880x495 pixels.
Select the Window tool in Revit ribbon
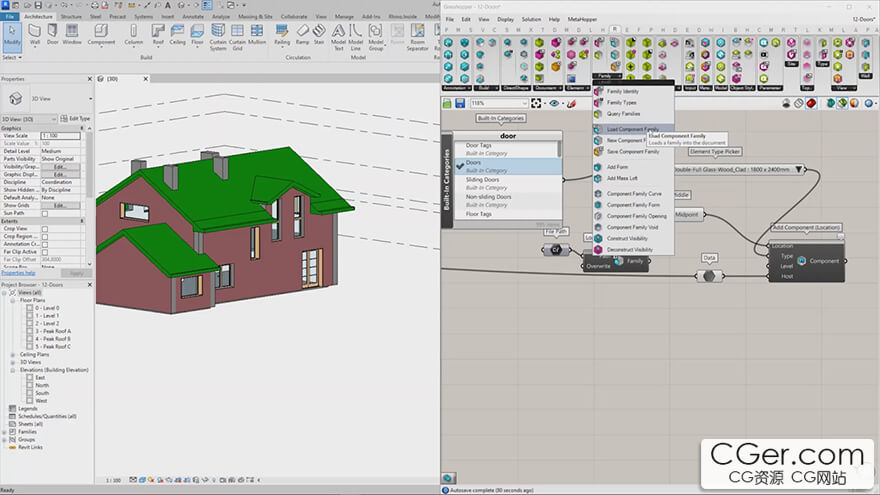coord(72,34)
